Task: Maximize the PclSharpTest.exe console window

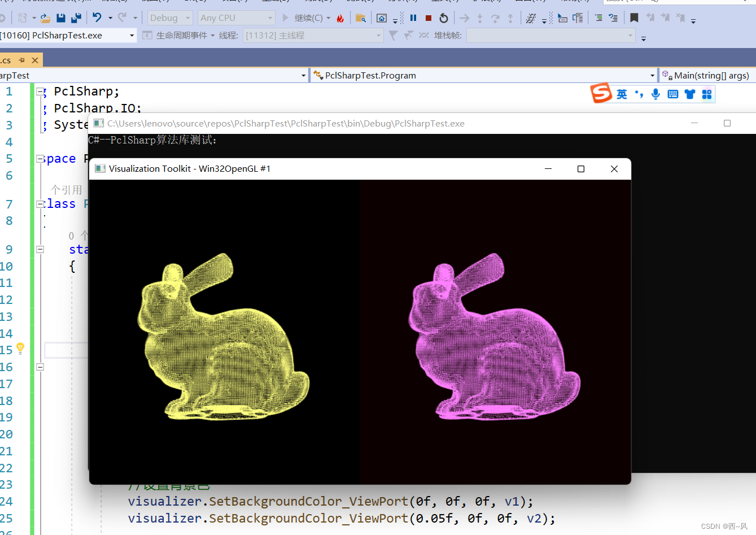Action: pyautogui.click(x=727, y=123)
